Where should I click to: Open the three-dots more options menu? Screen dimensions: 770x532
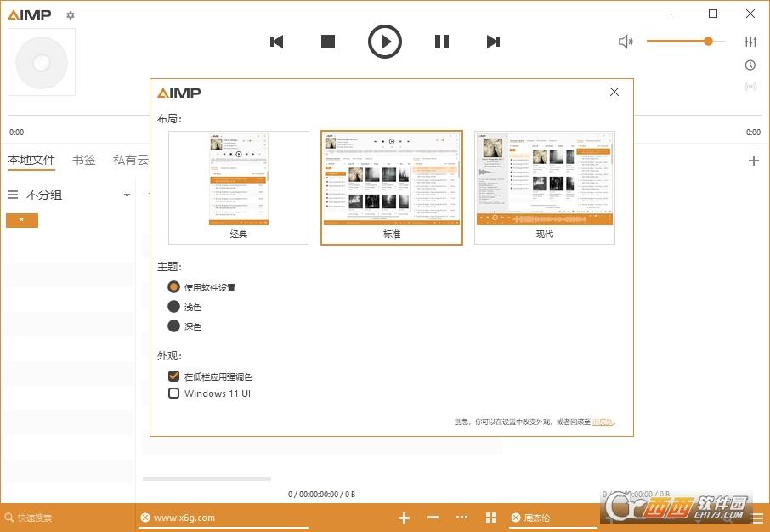pyautogui.click(x=461, y=518)
